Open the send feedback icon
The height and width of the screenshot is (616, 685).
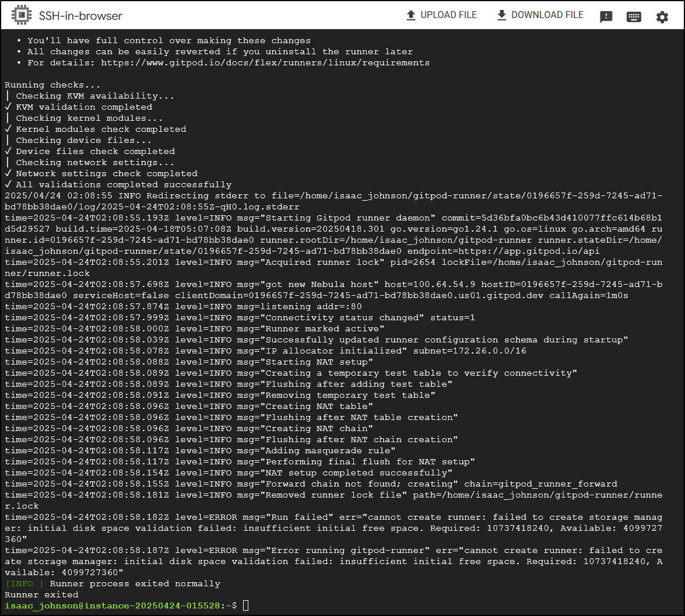tap(606, 16)
